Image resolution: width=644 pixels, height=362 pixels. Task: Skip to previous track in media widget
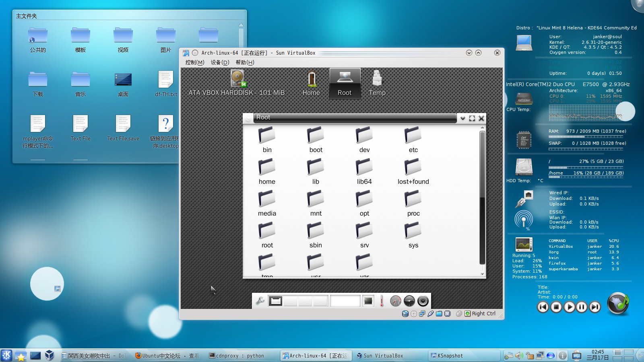point(543,307)
